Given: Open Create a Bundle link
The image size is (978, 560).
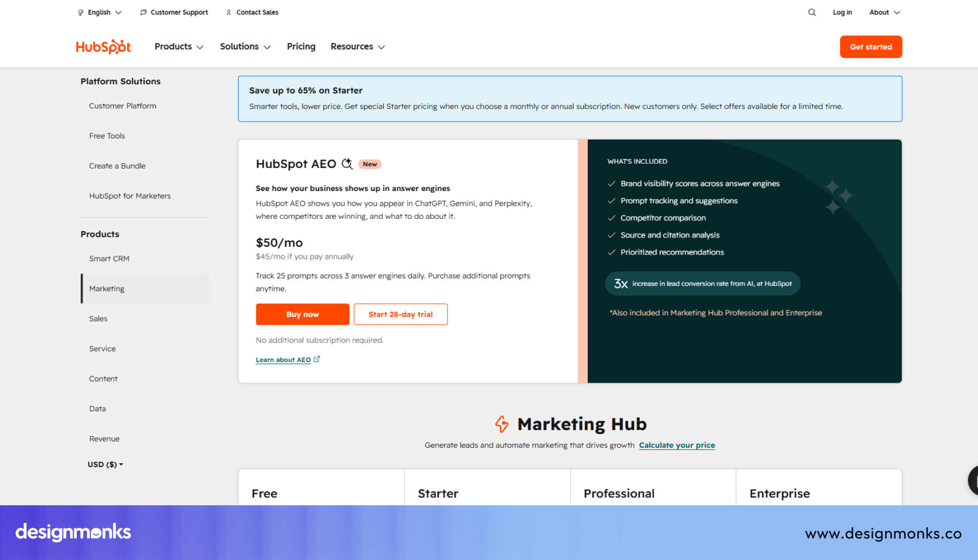Looking at the screenshot, I should point(117,166).
